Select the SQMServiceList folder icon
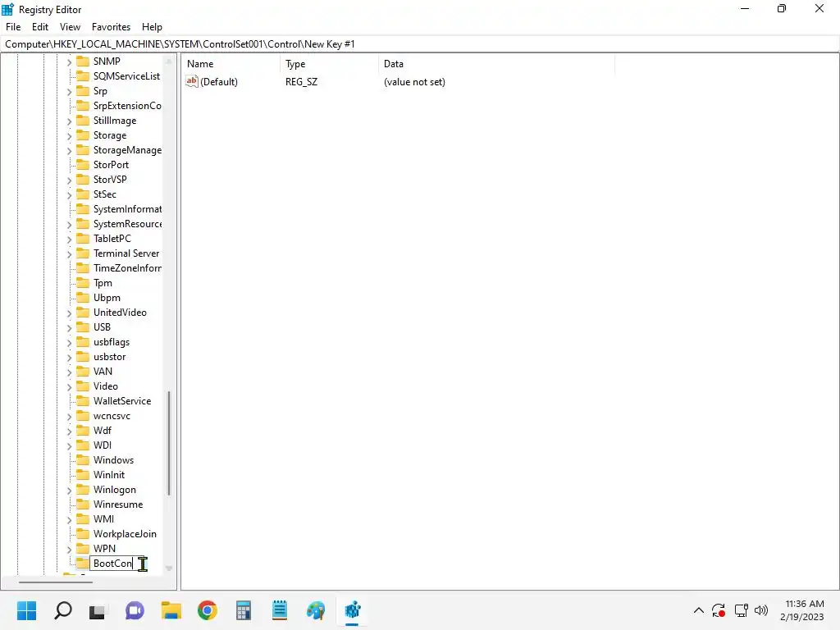 click(x=83, y=76)
